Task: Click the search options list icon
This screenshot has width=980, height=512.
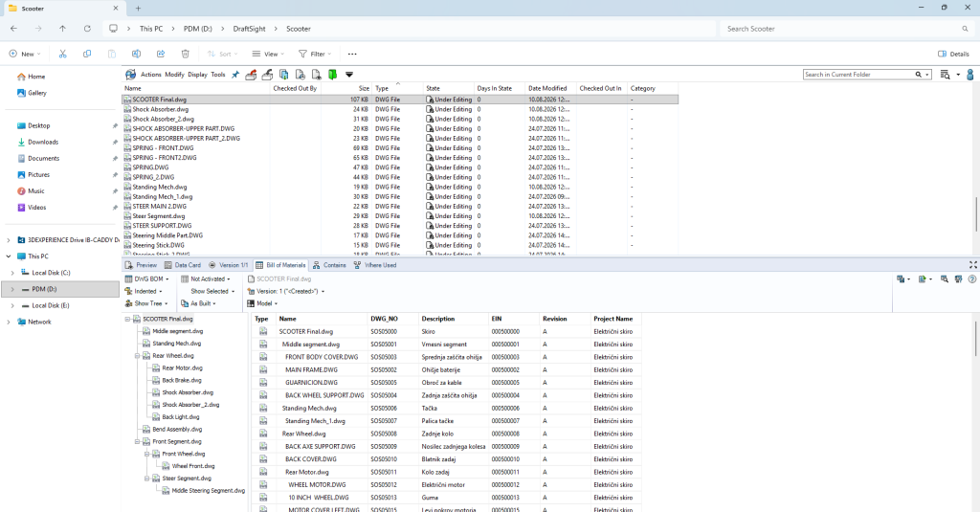Action: coord(945,75)
